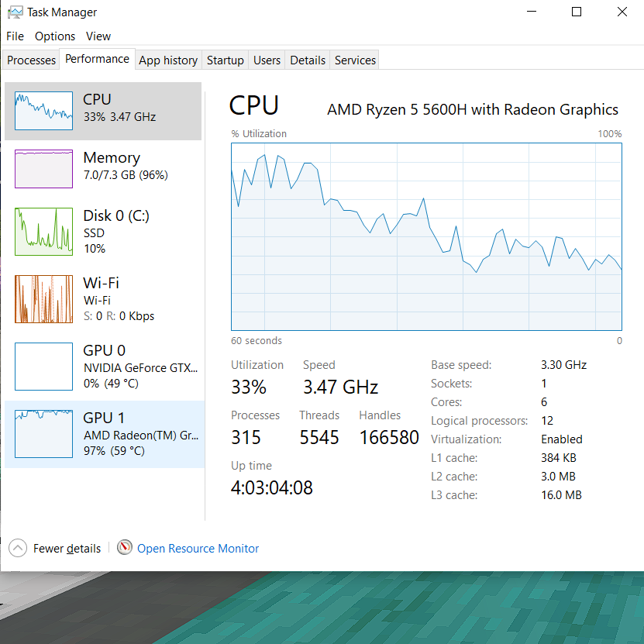Image resolution: width=644 pixels, height=644 pixels.
Task: Open the View menu
Action: (98, 36)
